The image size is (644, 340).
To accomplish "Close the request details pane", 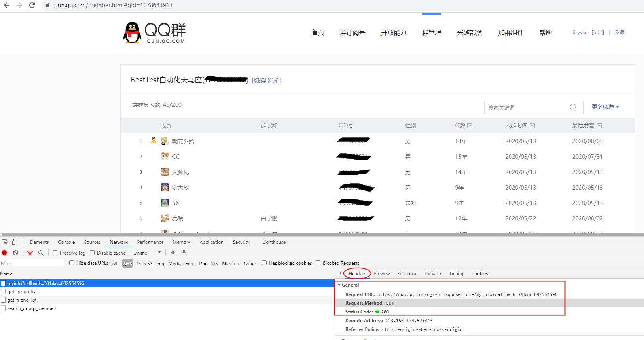I will point(341,273).
